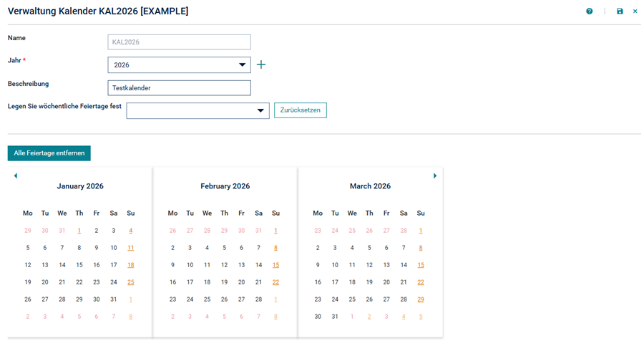The image size is (644, 351).
Task: Click April 4 in the March grid
Action: [404, 317]
